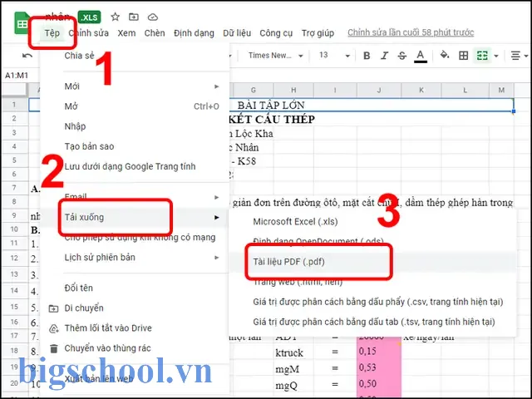Select row 1 header

(14, 104)
